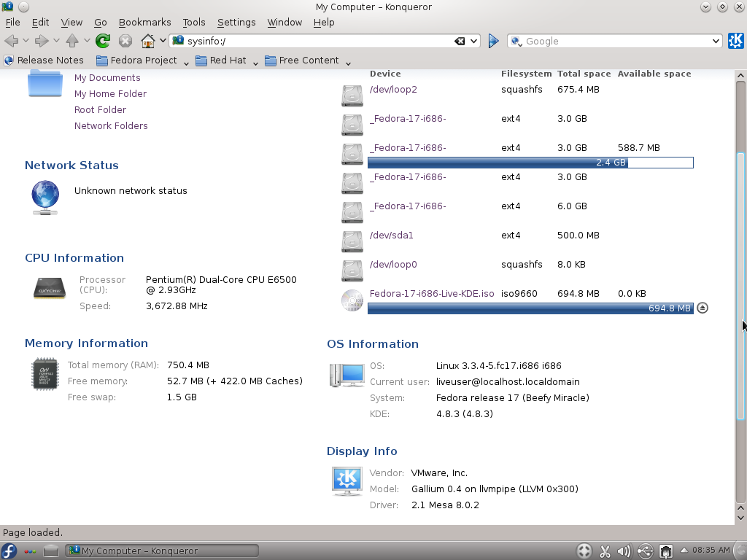Click the /dev/loop0 drive icon
The image size is (747, 560).
[352, 271]
